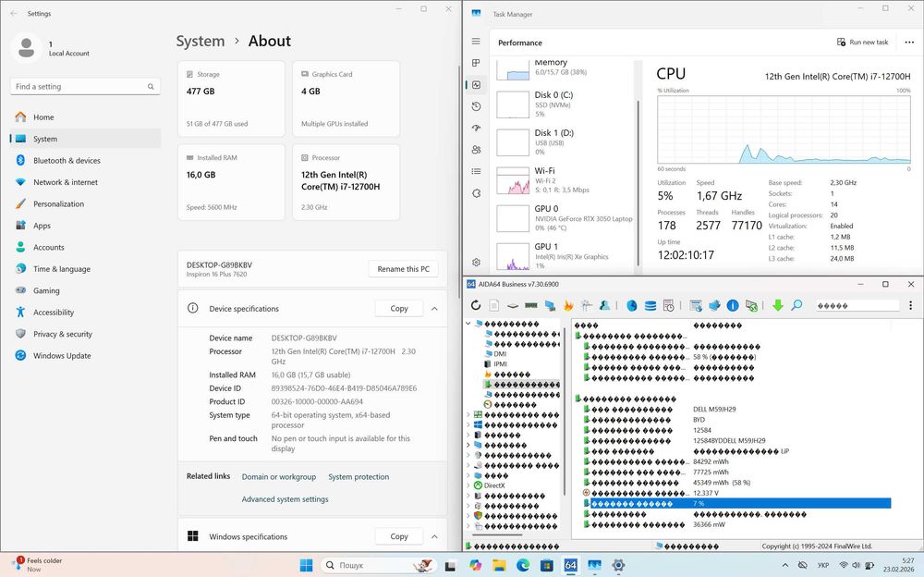Open Task Manager App history icon
This screenshot has width=924, height=577.
tap(476, 106)
